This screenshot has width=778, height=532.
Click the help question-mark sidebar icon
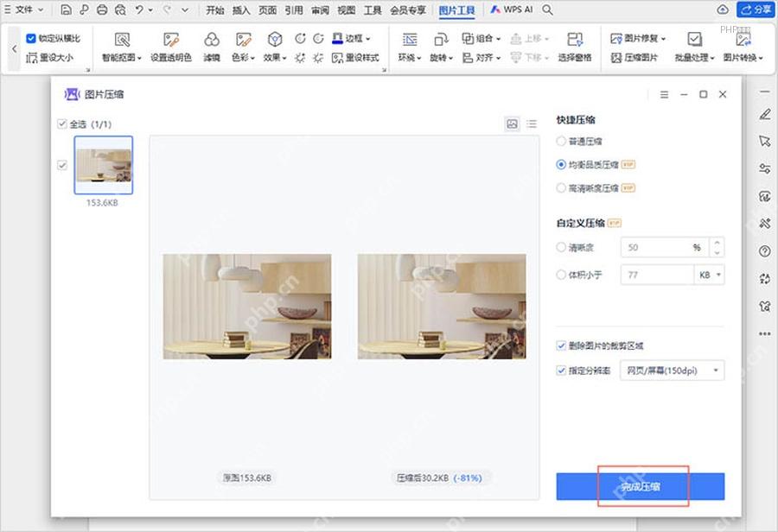765,250
